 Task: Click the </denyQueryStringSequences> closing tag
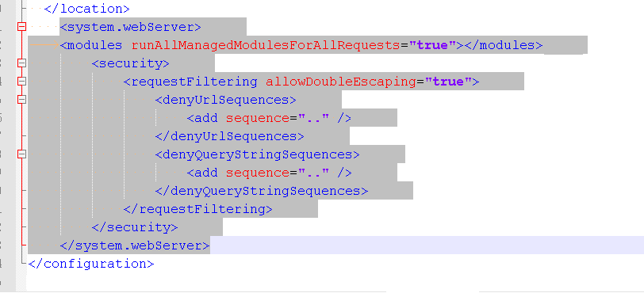(261, 191)
